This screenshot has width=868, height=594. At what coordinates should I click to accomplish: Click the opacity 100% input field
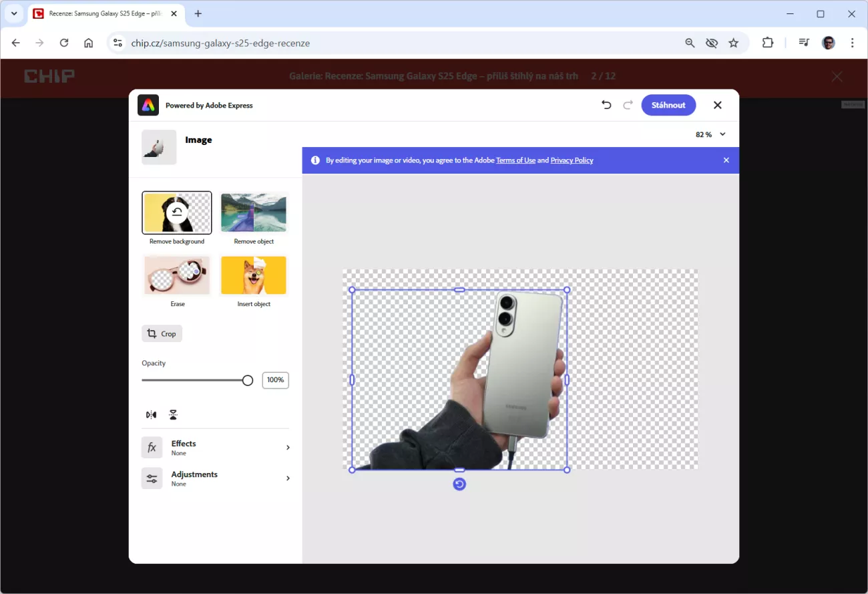tap(275, 380)
